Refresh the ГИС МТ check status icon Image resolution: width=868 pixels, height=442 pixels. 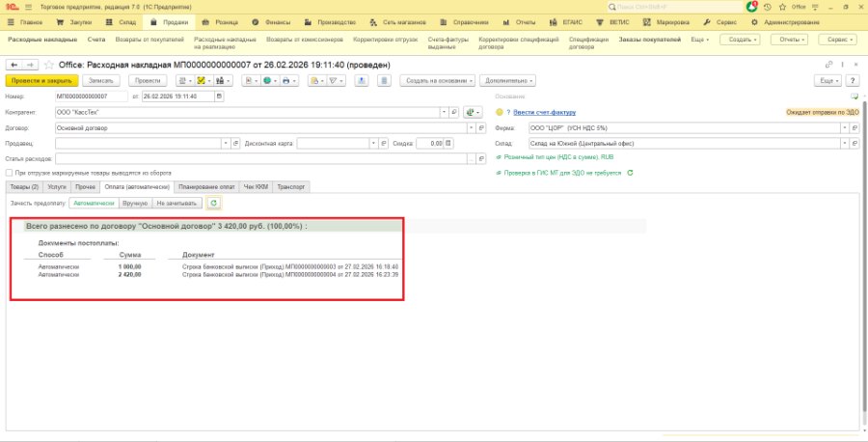[x=630, y=173]
